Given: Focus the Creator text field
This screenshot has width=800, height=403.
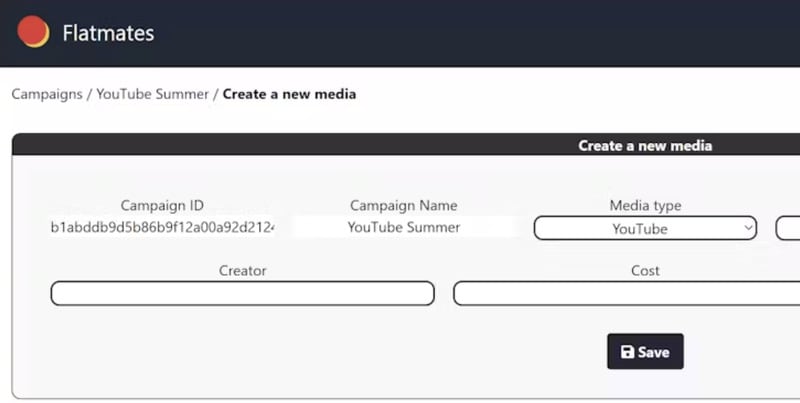Looking at the screenshot, I should pos(242,293).
